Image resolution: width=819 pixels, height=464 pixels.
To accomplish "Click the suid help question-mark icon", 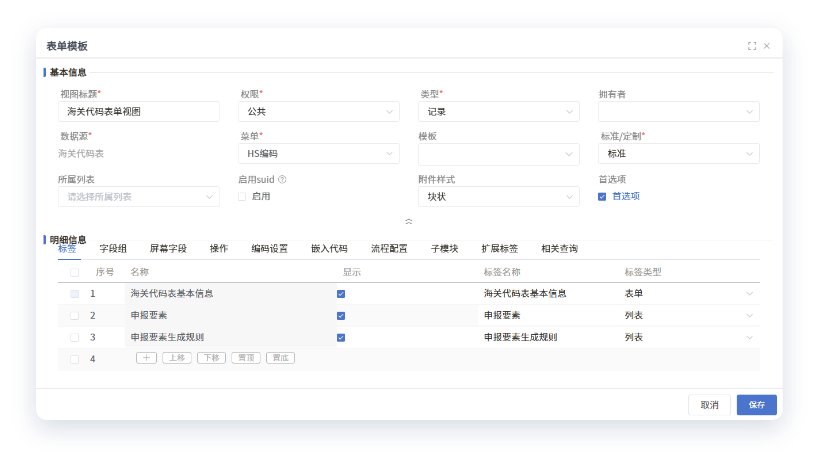I will point(283,180).
